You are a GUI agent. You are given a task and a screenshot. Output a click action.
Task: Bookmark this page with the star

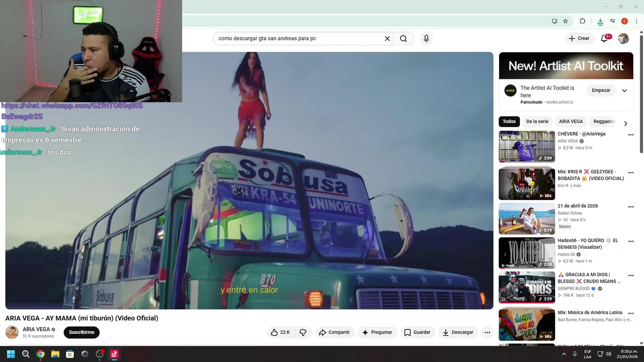point(566,21)
